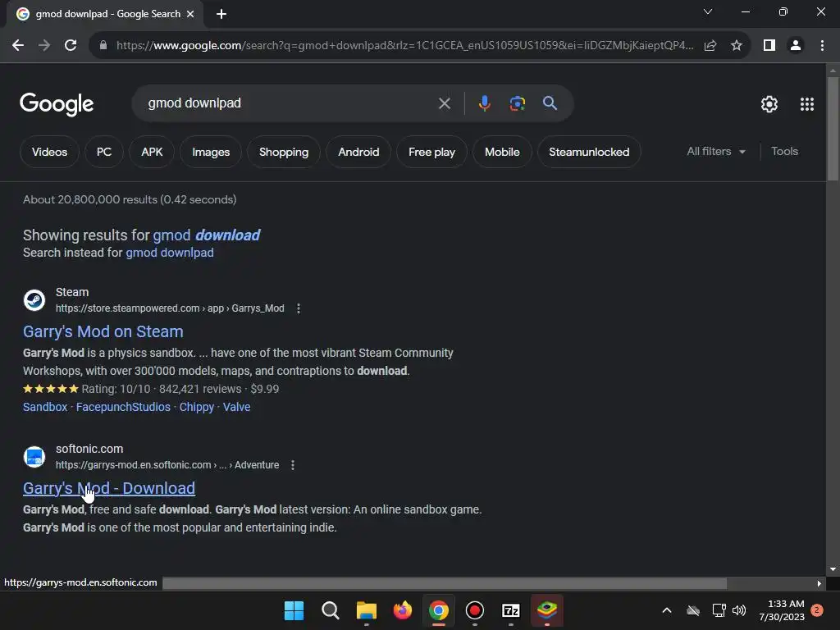This screenshot has height=630, width=840.
Task: Open Google quick settings gear
Action: pyautogui.click(x=769, y=104)
